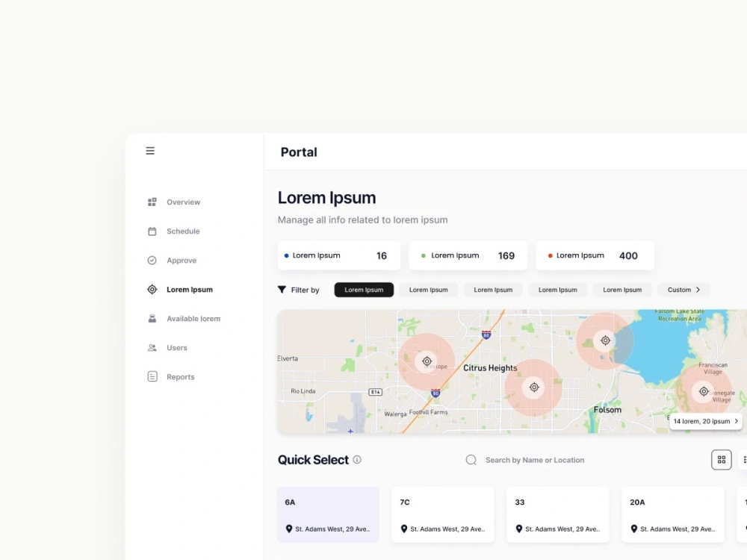The image size is (747, 560).
Task: Click the Schedule calendar icon
Action: coord(152,231)
